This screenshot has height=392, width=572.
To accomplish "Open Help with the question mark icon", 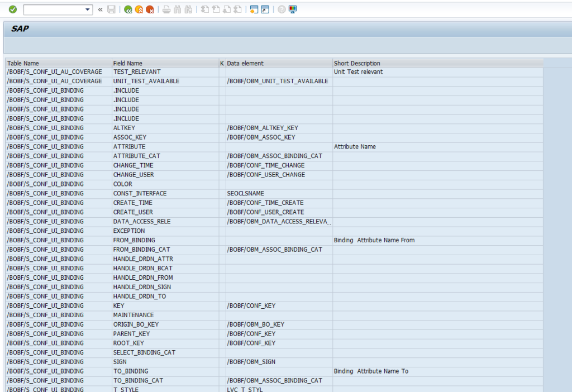I will (x=282, y=9).
